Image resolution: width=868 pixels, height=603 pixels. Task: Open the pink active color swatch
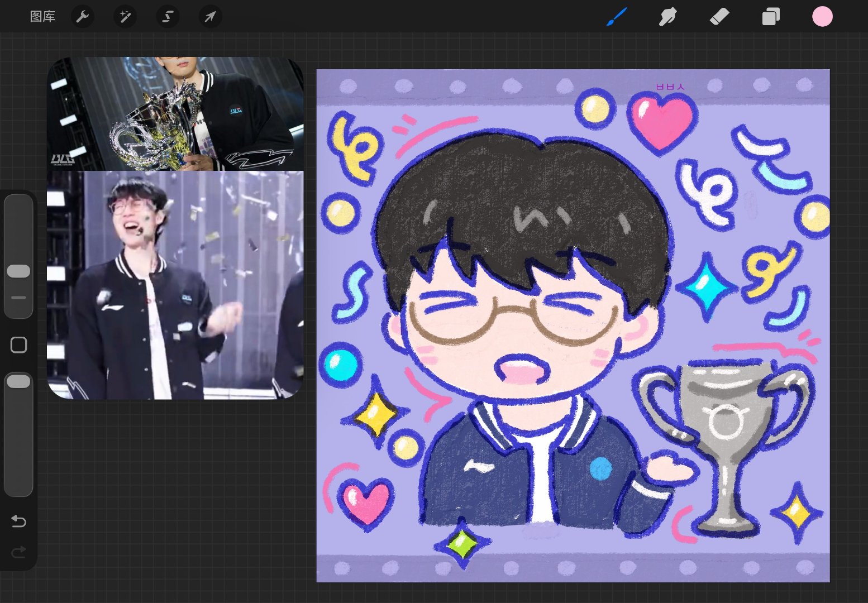point(822,17)
